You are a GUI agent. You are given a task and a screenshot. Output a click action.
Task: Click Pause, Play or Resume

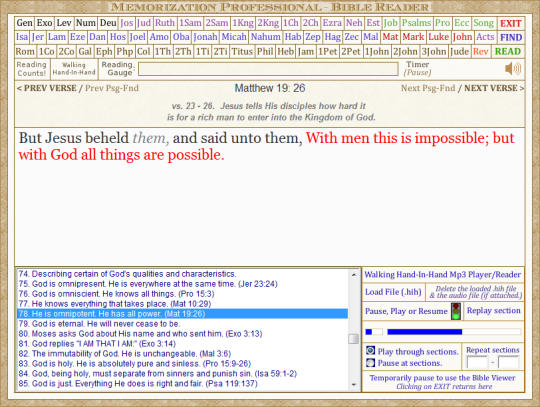click(406, 311)
